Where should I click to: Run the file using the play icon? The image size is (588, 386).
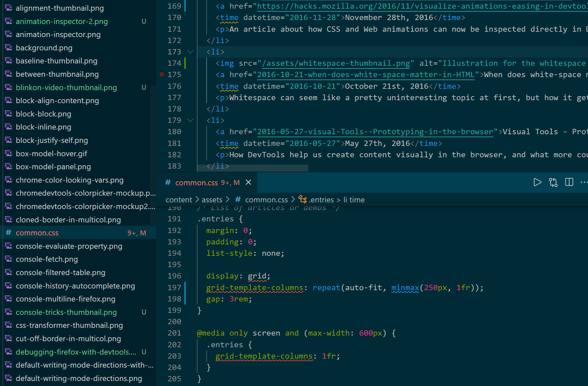[537, 182]
